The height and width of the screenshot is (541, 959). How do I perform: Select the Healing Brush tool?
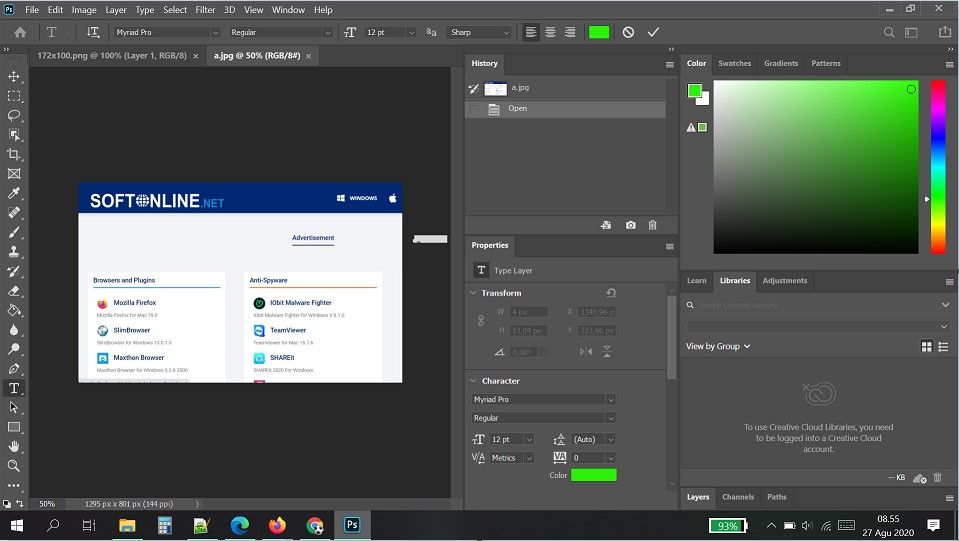13,213
